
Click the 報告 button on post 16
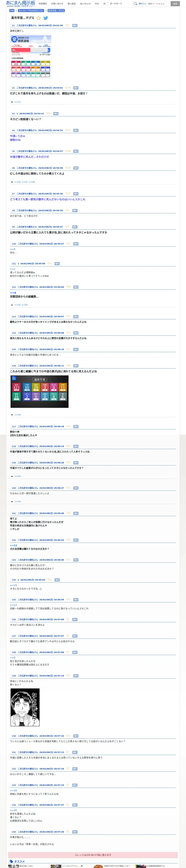76,366
